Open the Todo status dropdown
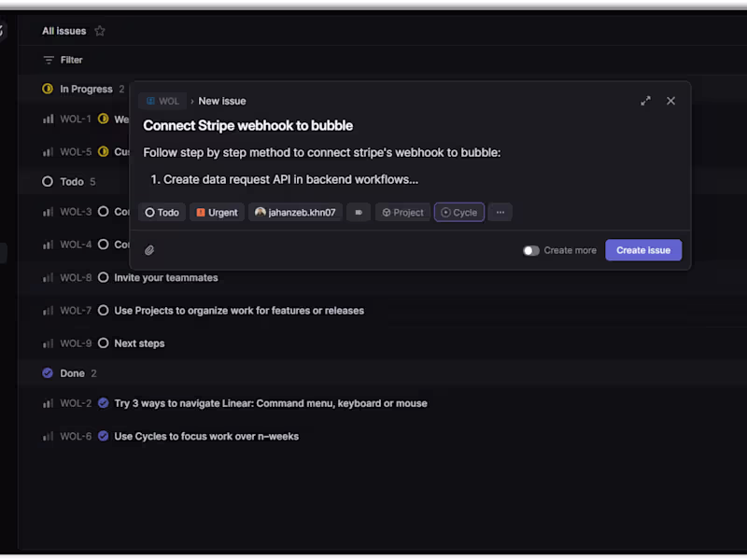Image resolution: width=747 pixels, height=560 pixels. coord(162,213)
